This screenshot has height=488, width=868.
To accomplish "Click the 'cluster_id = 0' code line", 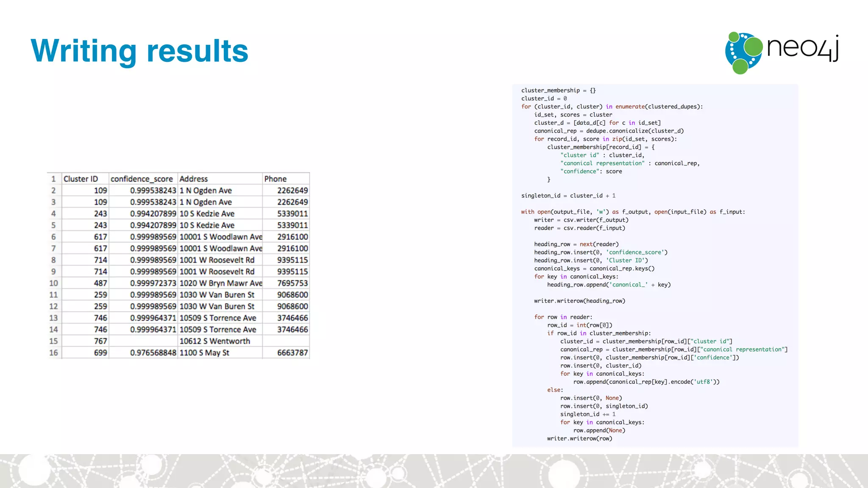I will pos(544,99).
